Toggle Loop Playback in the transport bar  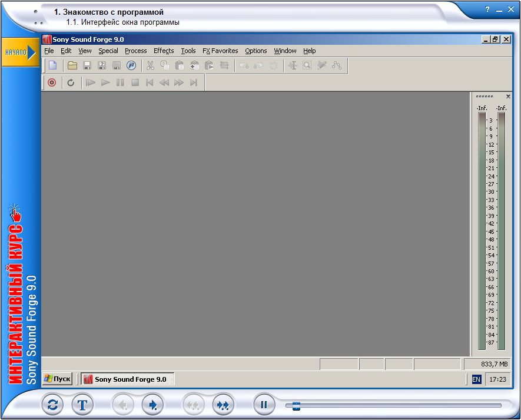click(71, 82)
